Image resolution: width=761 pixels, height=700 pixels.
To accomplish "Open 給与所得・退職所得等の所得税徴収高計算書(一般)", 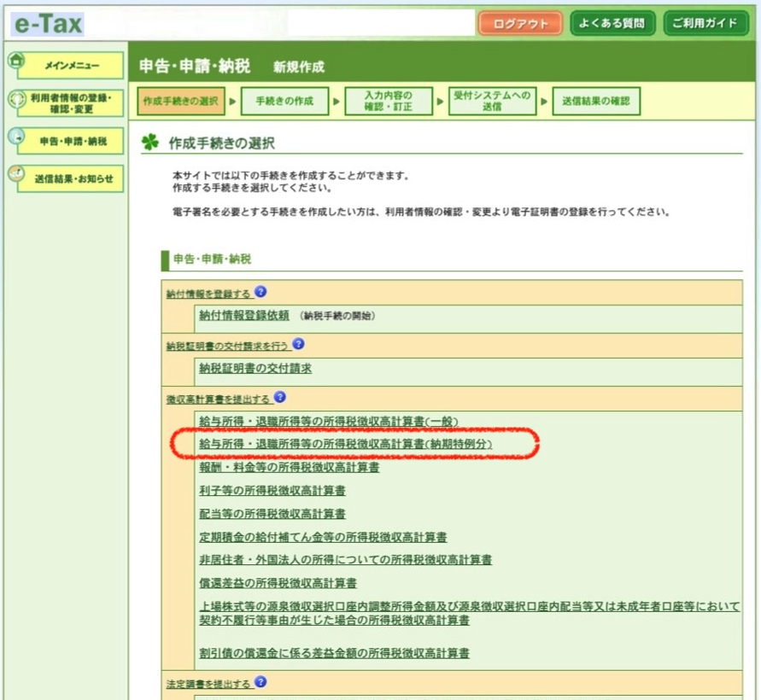I will pos(329,421).
